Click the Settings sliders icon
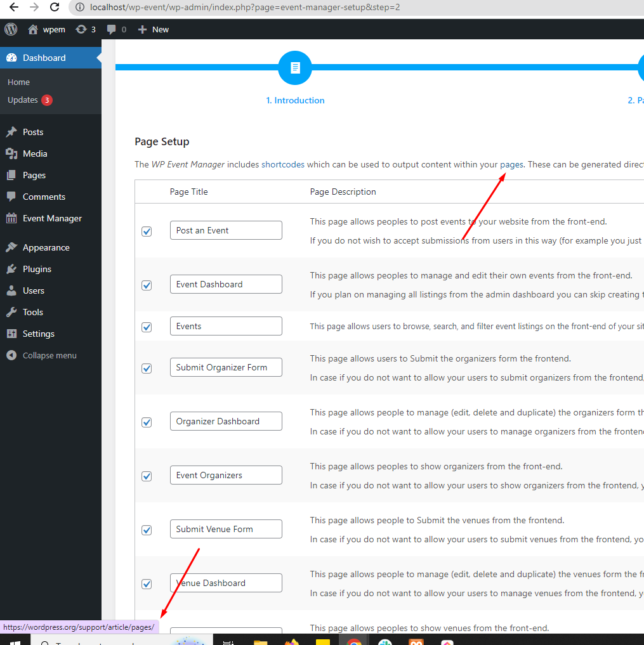The height and width of the screenshot is (645, 644). [11, 334]
